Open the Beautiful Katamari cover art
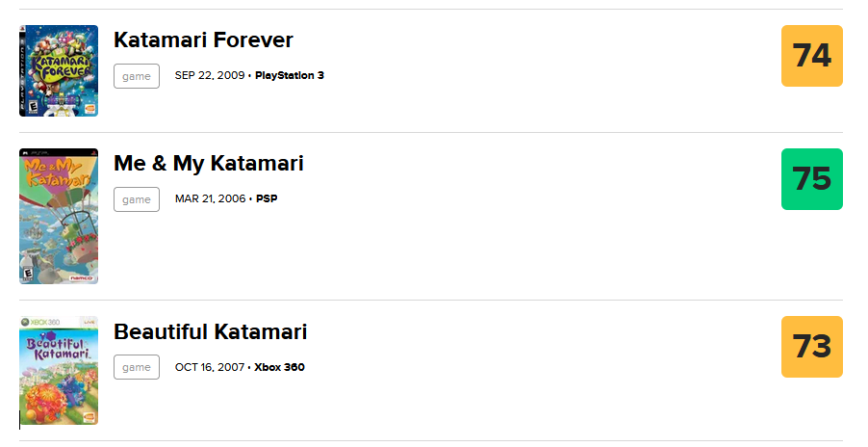 coord(59,371)
